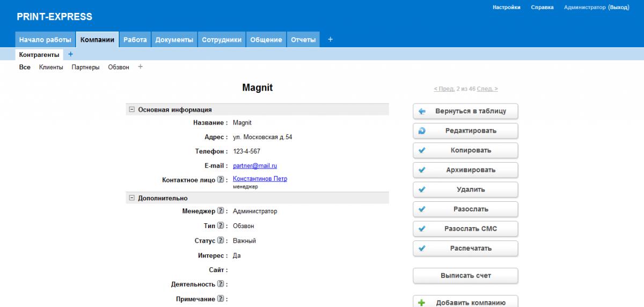Click help icon beside Примечание label
644x307 pixels.
click(221, 299)
